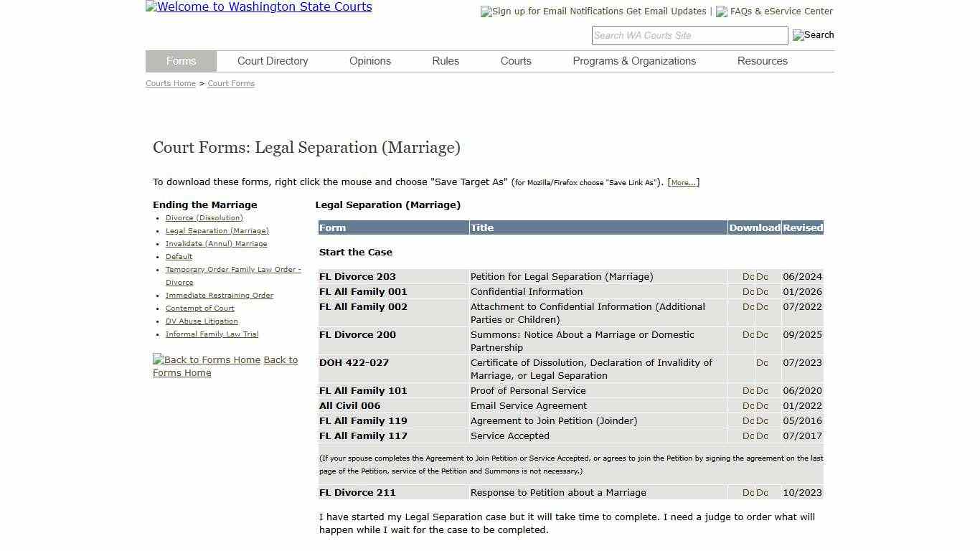Click the FAQs & eService Center icon
The height and width of the screenshot is (551, 980).
pos(721,11)
